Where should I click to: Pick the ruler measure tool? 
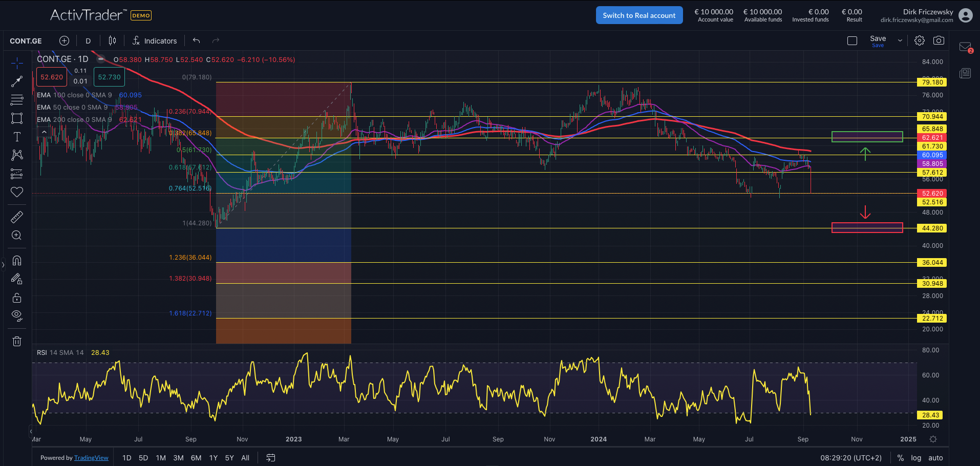tap(17, 217)
